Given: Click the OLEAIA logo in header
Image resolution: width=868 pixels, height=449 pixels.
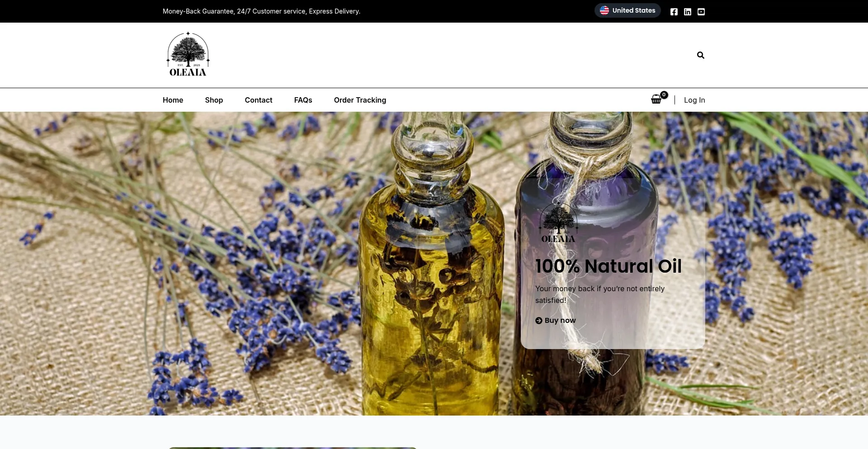Looking at the screenshot, I should coord(188,55).
